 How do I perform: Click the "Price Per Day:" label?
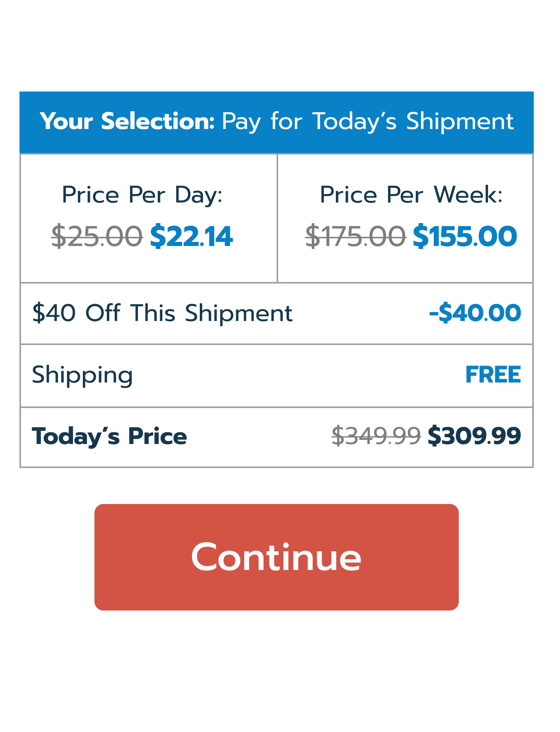(142, 195)
